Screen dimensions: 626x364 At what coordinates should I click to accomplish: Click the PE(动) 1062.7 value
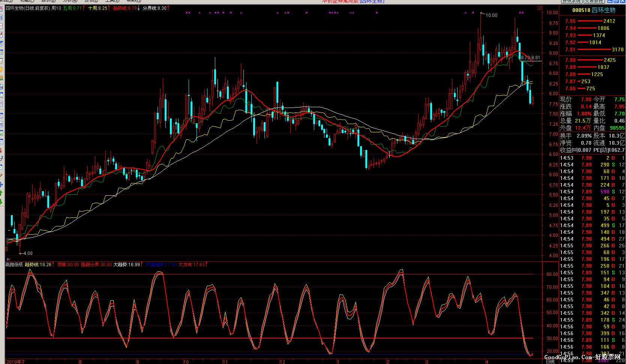(x=618, y=150)
